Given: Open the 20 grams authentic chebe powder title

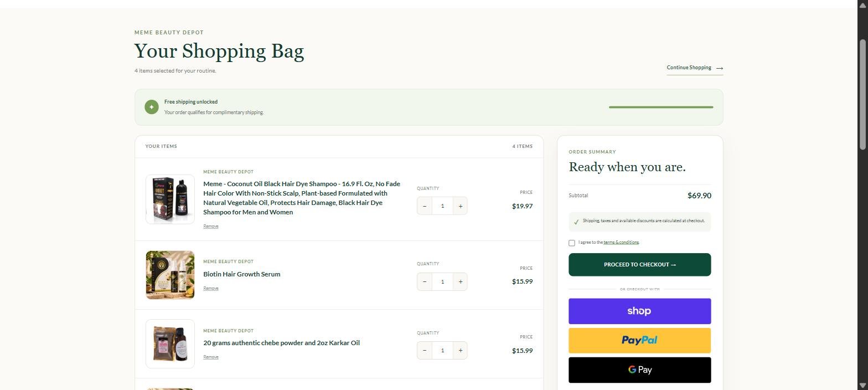Looking at the screenshot, I should [281, 343].
